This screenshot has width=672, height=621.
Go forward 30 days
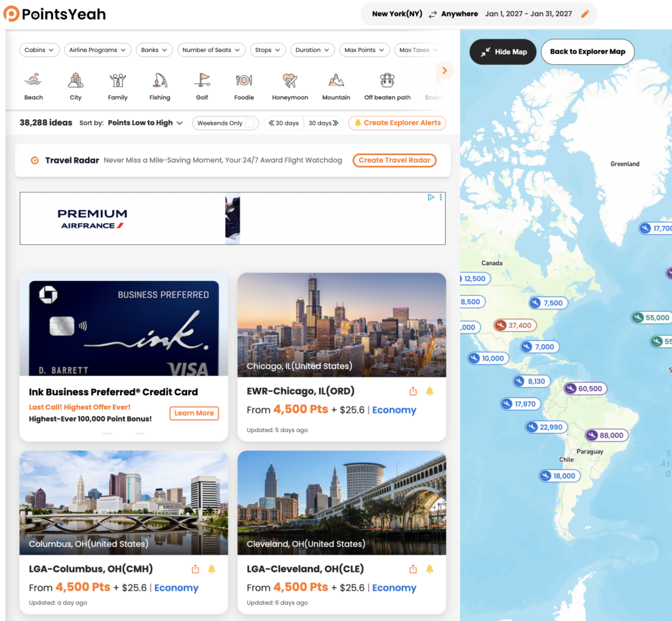point(324,123)
